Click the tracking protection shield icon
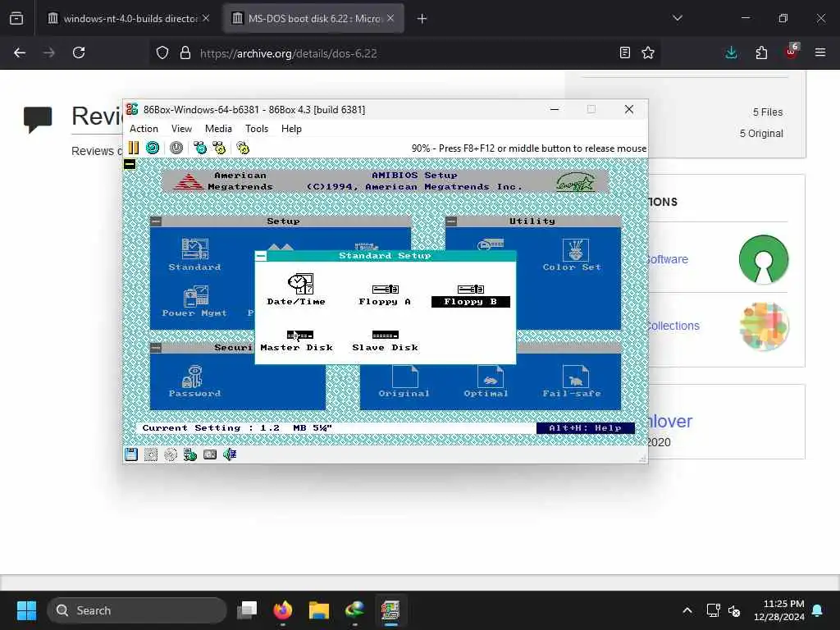Image resolution: width=840 pixels, height=630 pixels. (x=162, y=53)
